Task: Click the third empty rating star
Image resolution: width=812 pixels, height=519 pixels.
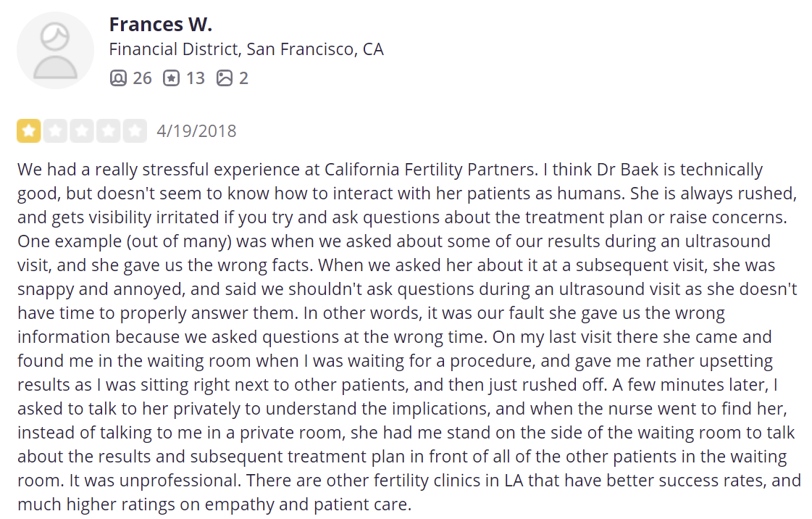Action: [x=82, y=131]
